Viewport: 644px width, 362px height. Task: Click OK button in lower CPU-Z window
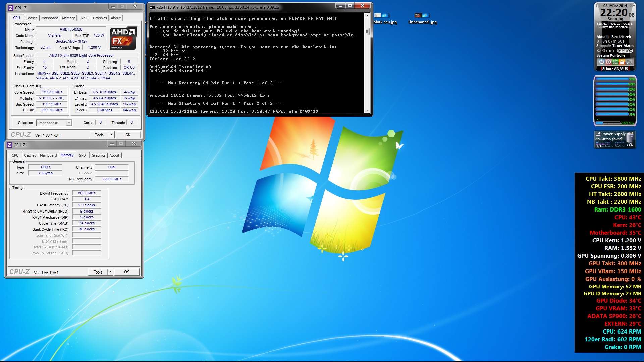click(127, 272)
